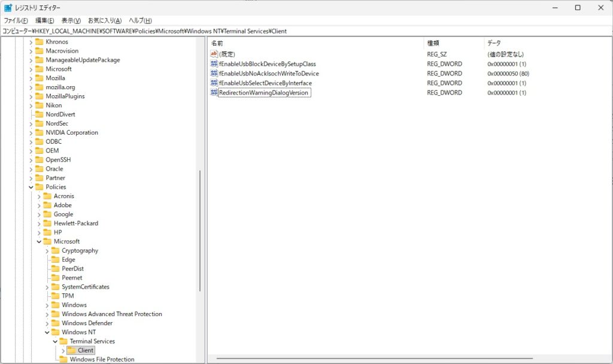This screenshot has height=364, width=613.
Task: Click the OpenSSH folder icon
Action: (x=40, y=160)
